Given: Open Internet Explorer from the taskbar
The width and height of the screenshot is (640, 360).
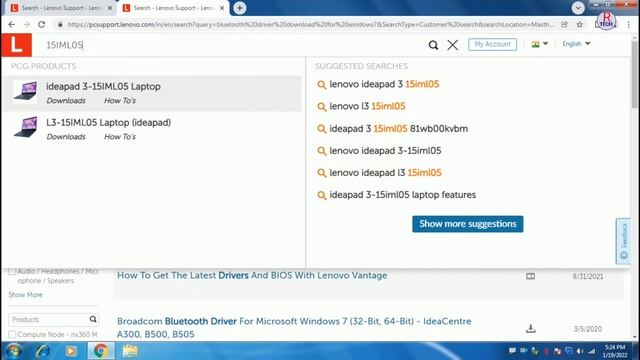Looking at the screenshot, I should coord(42,351).
